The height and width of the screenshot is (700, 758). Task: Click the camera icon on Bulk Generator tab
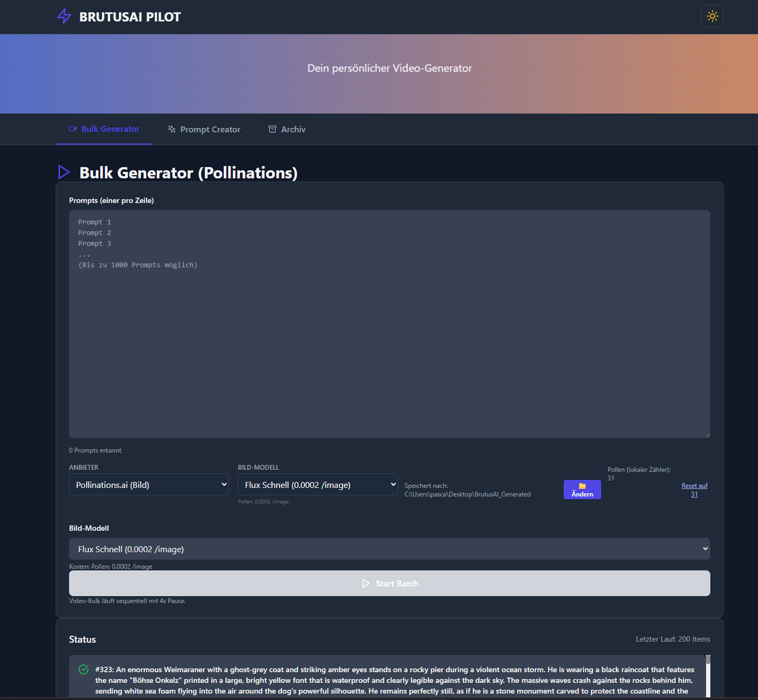tap(73, 129)
